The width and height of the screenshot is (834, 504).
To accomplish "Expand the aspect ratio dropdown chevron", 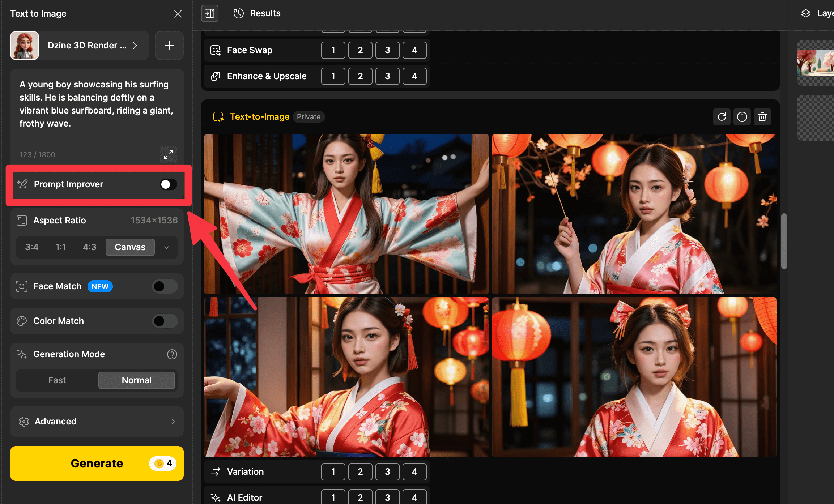I will pos(166,247).
